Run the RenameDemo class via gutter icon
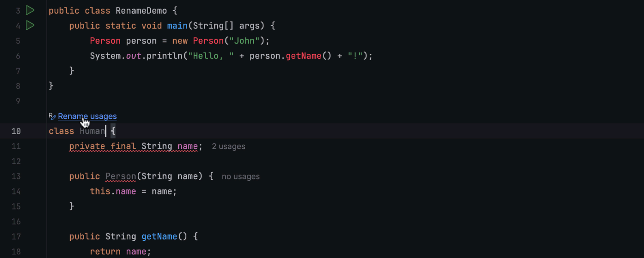 [30, 10]
